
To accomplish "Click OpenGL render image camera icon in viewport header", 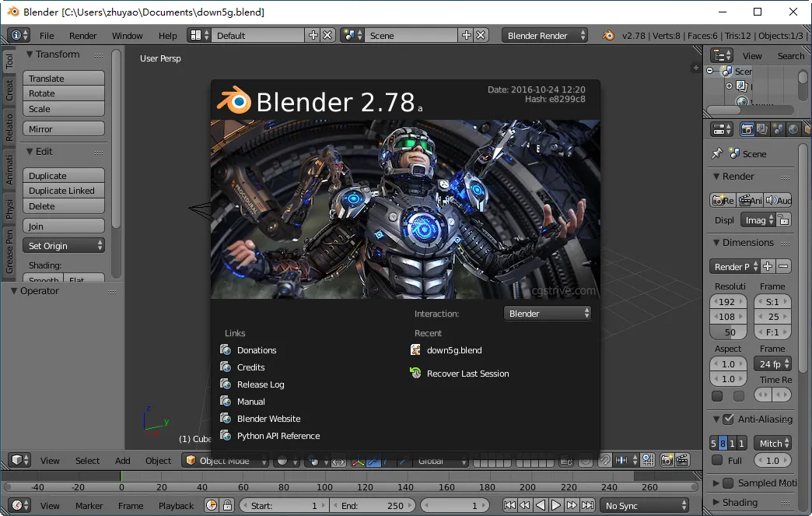I will coord(667,460).
